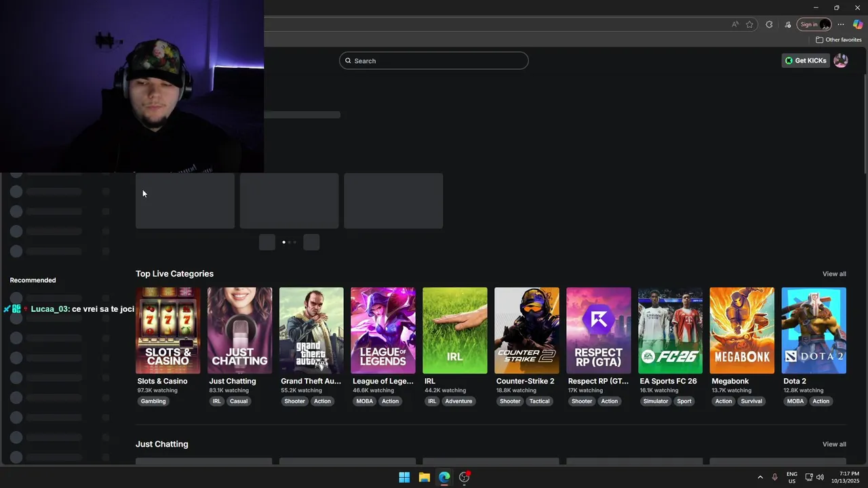Click the Gambling tag under Slots & Casino
The width and height of the screenshot is (868, 488).
pos(153,401)
